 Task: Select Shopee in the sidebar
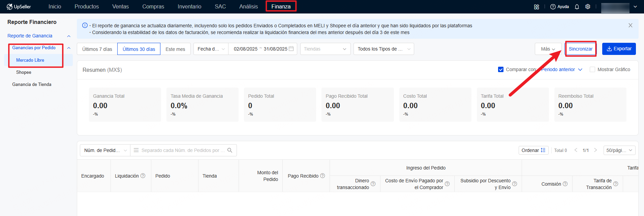click(x=24, y=72)
